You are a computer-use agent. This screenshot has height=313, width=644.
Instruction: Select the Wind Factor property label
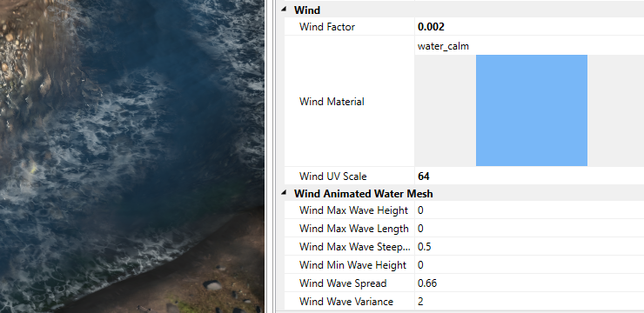click(x=327, y=27)
